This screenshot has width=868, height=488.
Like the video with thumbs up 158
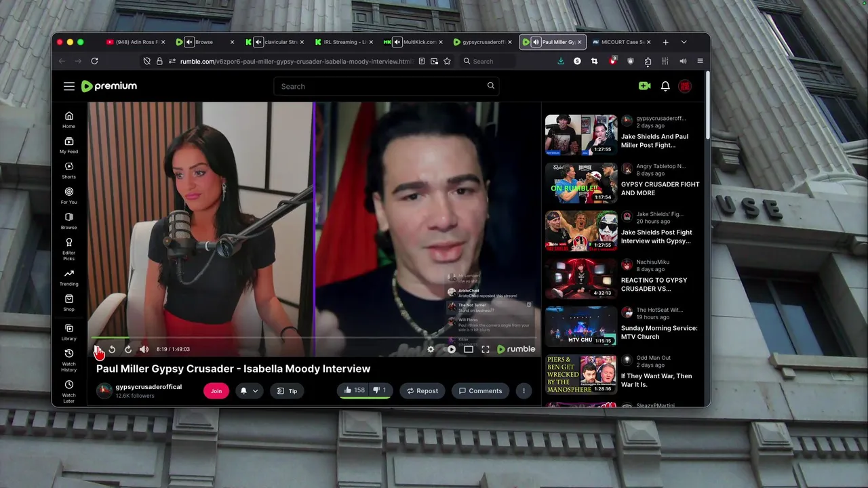pos(354,390)
